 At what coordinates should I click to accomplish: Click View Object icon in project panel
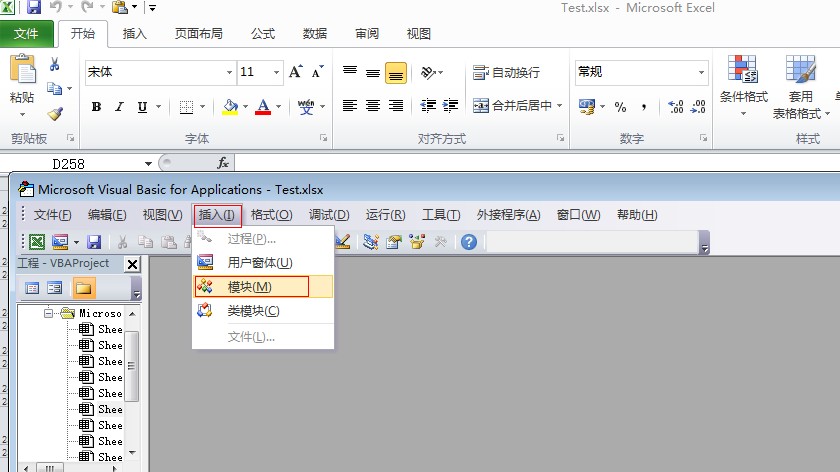click(54, 288)
